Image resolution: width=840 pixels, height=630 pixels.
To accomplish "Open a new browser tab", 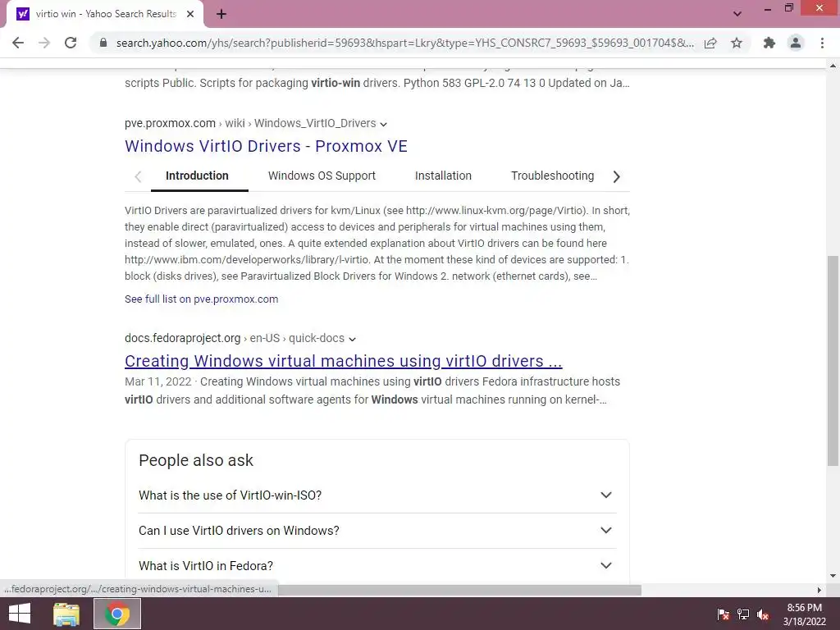I will point(221,14).
